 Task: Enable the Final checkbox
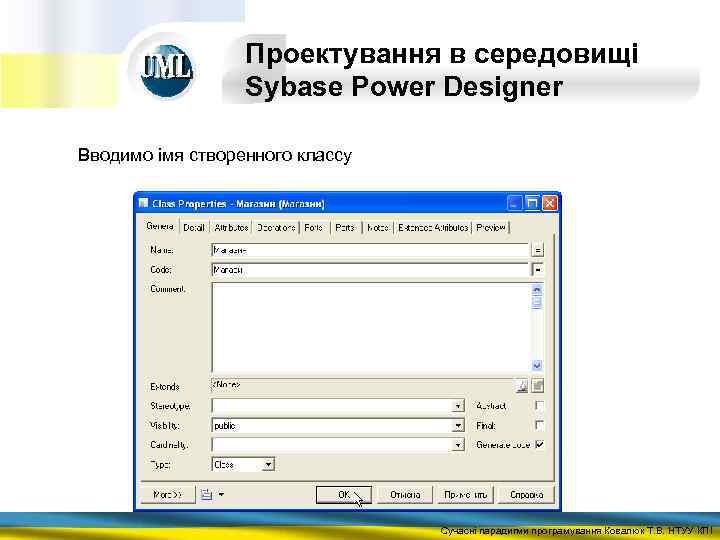pyautogui.click(x=540, y=425)
